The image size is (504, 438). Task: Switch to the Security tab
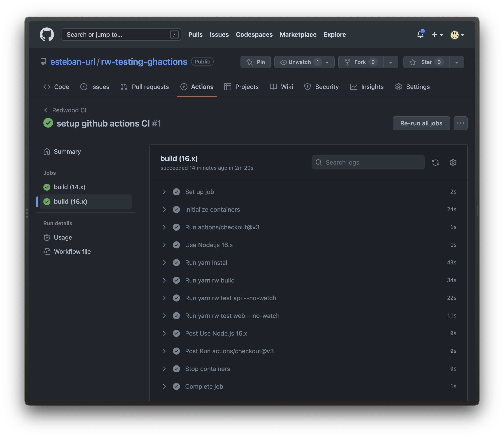point(321,87)
